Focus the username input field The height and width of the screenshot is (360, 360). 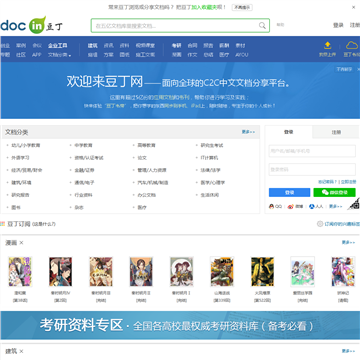(312, 151)
